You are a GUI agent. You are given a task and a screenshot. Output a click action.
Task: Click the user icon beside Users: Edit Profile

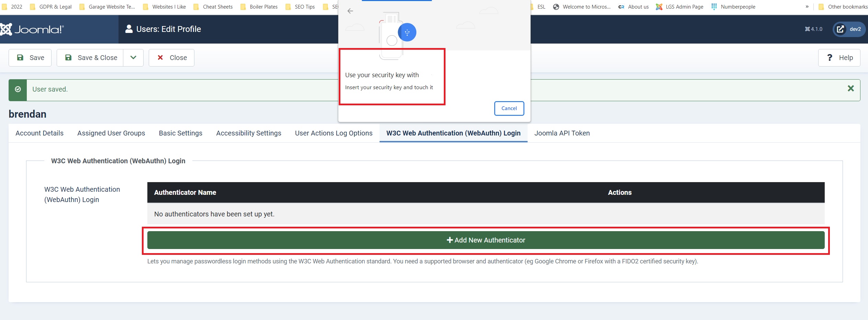(129, 29)
